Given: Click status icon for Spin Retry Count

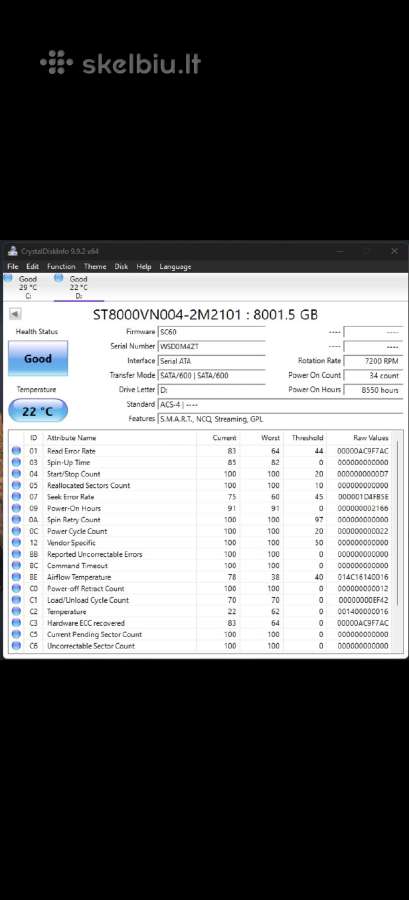Looking at the screenshot, I should pyautogui.click(x=16, y=519).
